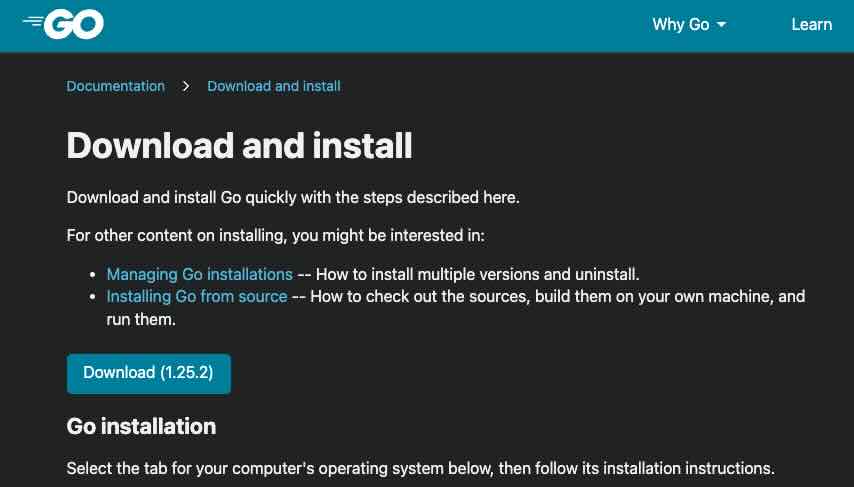854x487 pixels.
Task: Click the 'Download and install Go quickly' sentence
Action: point(293,197)
